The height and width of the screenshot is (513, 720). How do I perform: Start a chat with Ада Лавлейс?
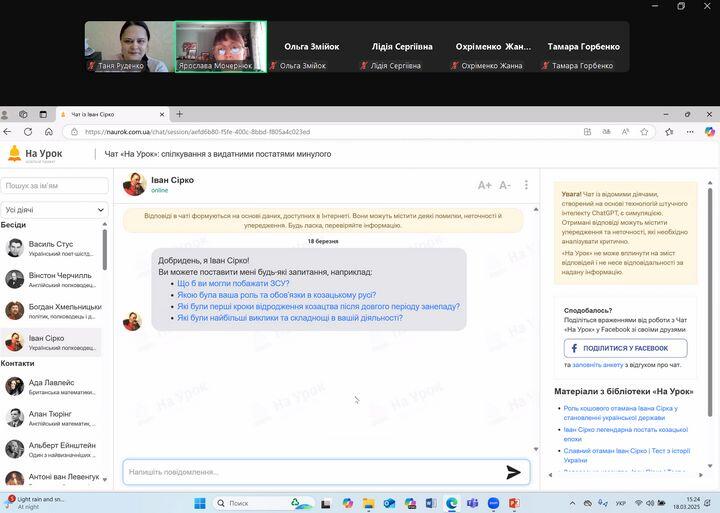pyautogui.click(x=51, y=387)
